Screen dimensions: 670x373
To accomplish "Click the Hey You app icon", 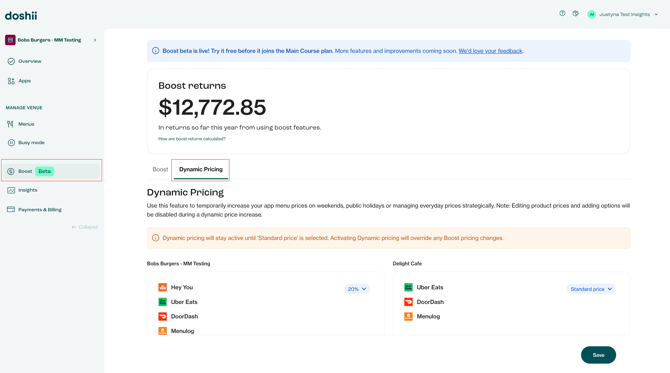I will click(162, 287).
